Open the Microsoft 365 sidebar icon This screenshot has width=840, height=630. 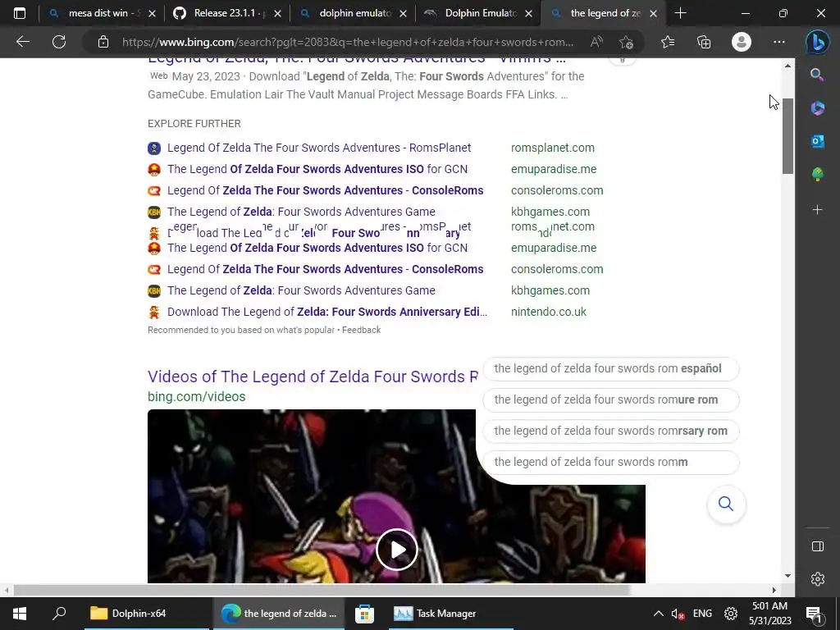pos(817,107)
